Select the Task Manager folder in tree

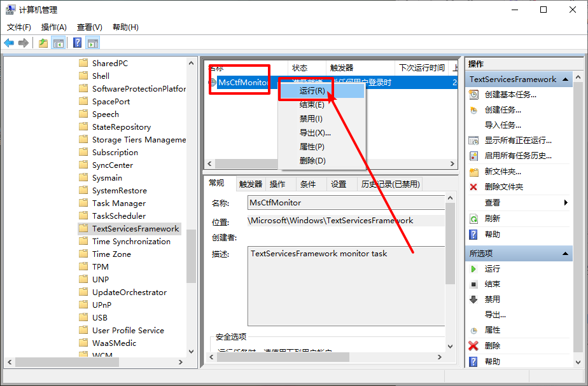(x=118, y=203)
